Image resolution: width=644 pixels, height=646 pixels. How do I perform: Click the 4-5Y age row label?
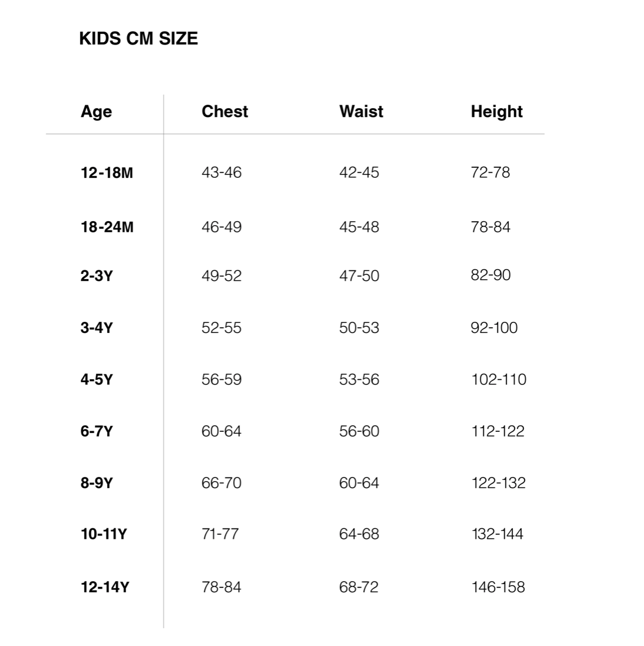tap(97, 379)
